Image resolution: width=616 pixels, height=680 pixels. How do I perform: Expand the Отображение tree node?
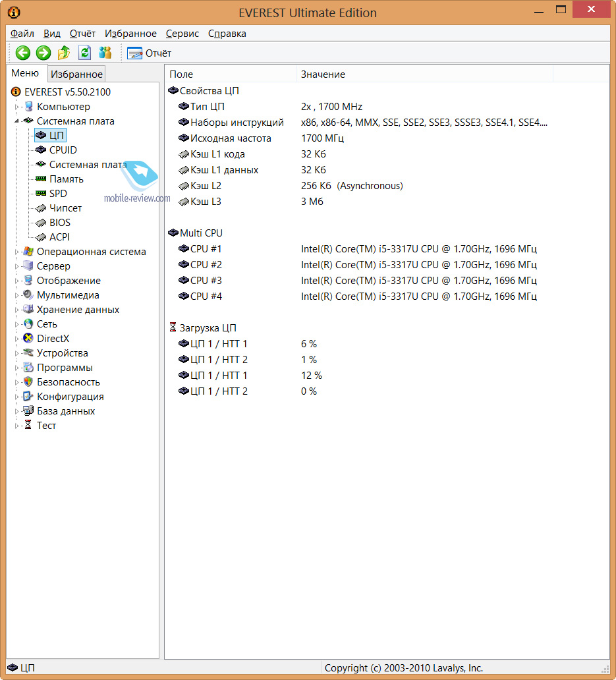point(16,281)
